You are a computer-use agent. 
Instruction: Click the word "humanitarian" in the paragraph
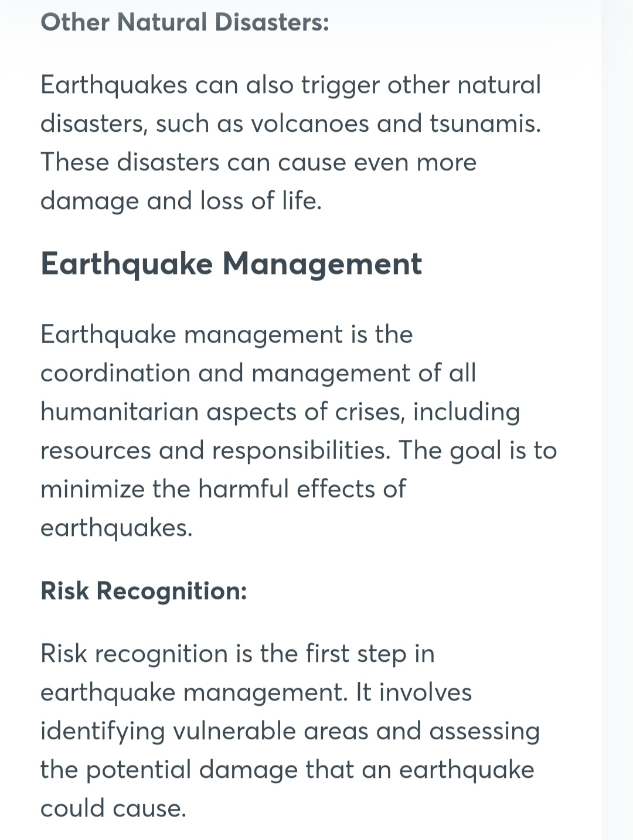click(x=120, y=411)
